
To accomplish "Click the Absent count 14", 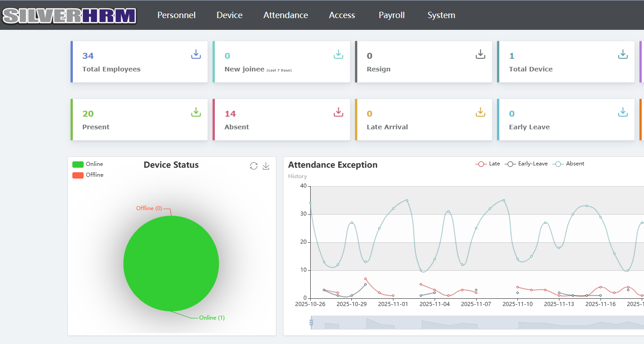I will coord(230,113).
